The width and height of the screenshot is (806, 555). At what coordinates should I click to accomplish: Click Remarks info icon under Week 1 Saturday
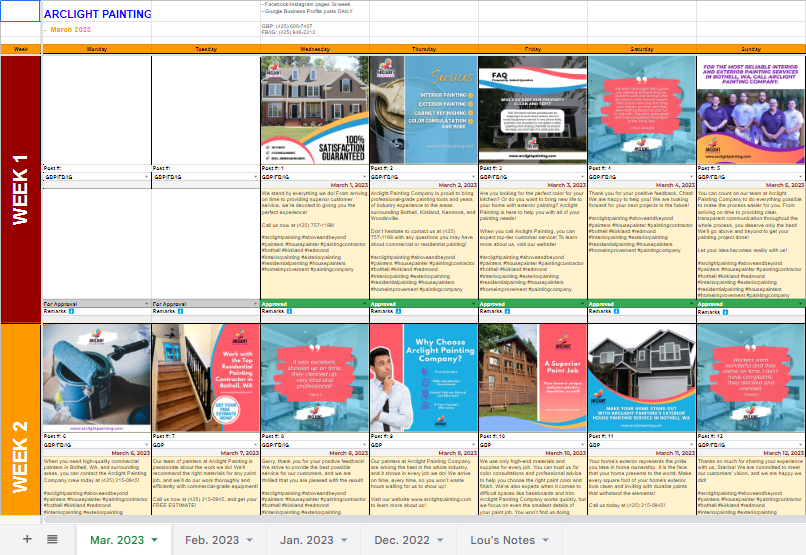coord(616,311)
